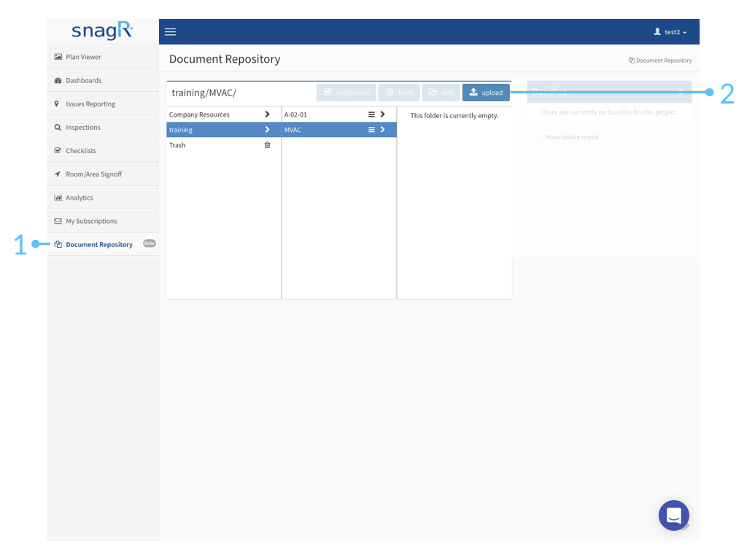Collapse the Bundles panel header

(609, 91)
